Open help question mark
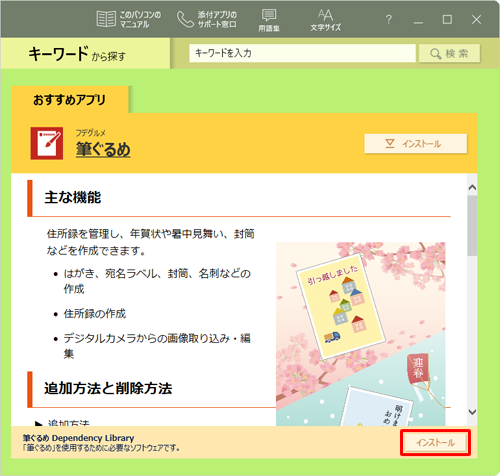This screenshot has width=500, height=476. (388, 20)
